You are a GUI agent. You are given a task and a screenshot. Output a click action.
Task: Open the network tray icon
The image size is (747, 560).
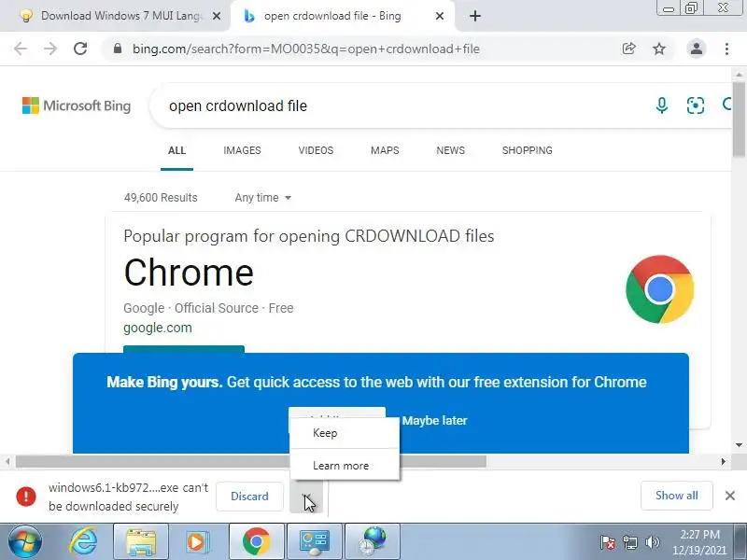click(x=629, y=542)
